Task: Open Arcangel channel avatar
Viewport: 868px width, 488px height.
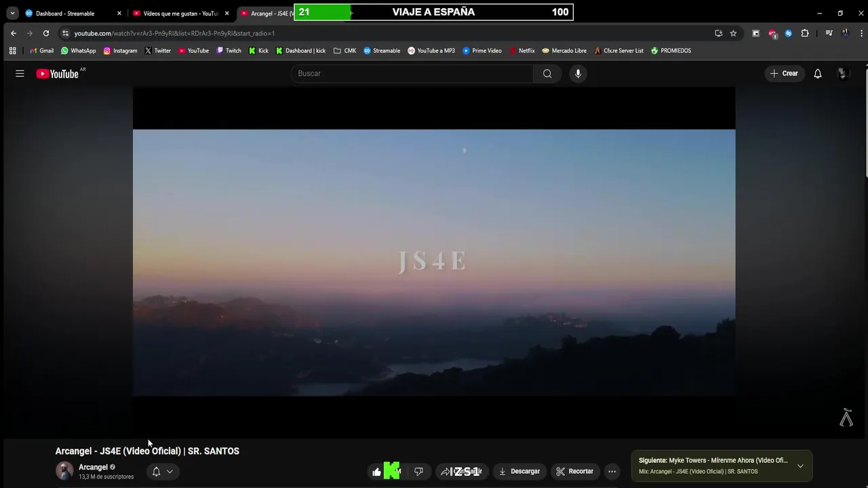Action: point(64,471)
